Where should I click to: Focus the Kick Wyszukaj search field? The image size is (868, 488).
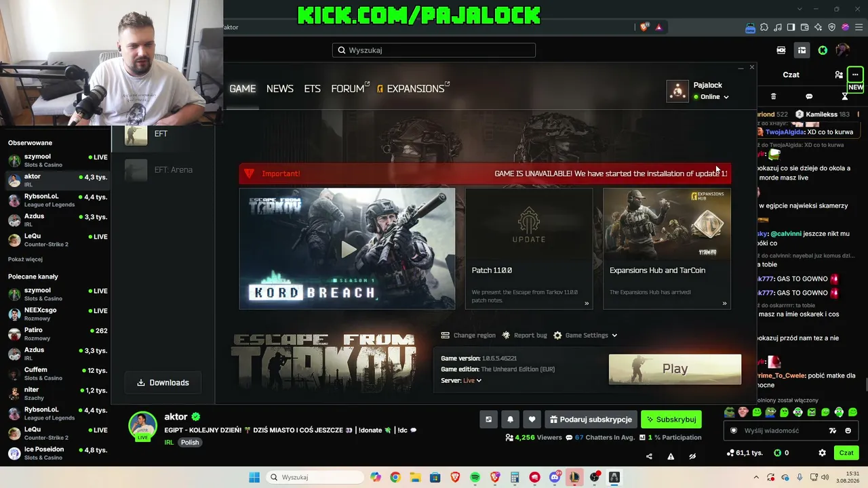pyautogui.click(x=434, y=50)
